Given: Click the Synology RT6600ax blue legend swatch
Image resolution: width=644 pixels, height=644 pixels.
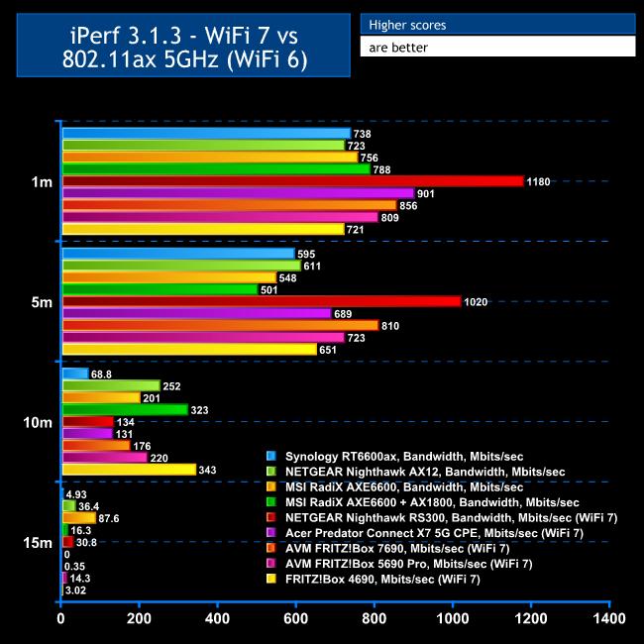Looking at the screenshot, I should (271, 456).
